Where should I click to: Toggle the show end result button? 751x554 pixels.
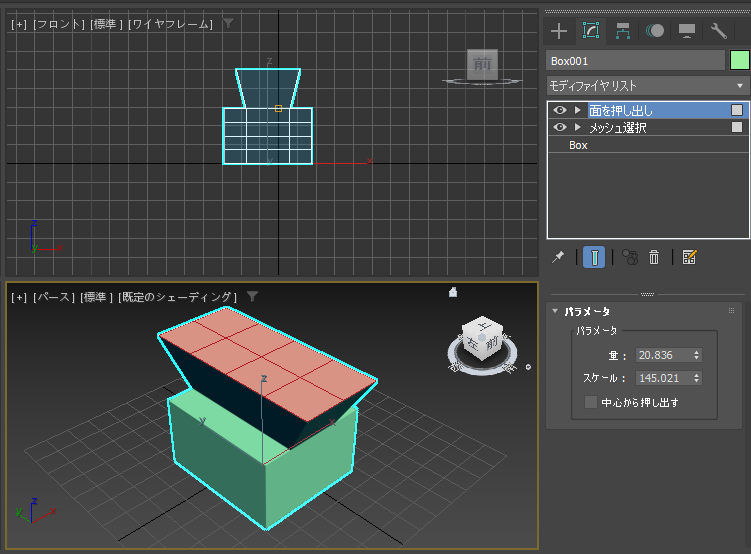click(x=594, y=257)
